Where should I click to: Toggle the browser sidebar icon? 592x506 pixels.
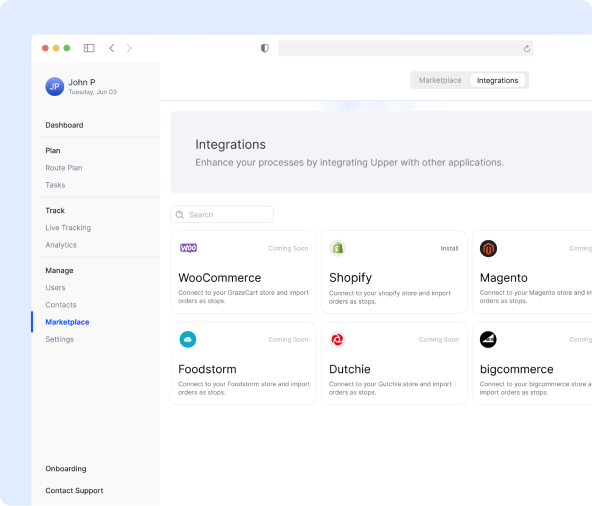[89, 48]
